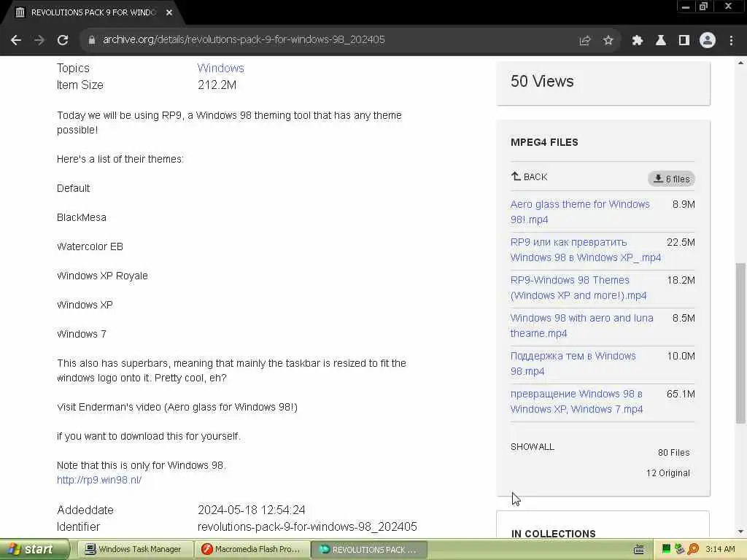Download Aero glass theme for Windows 98!.mp4
The width and height of the screenshot is (747, 560).
coord(580,212)
